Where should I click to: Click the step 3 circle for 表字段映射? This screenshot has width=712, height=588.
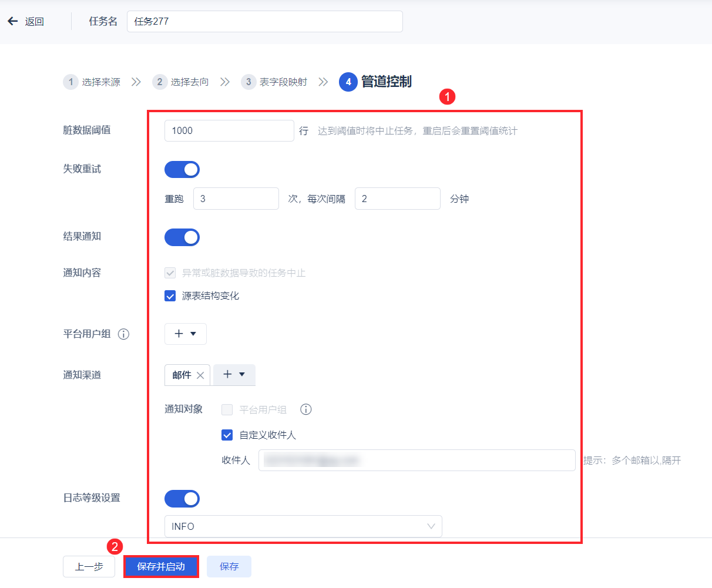click(x=248, y=82)
